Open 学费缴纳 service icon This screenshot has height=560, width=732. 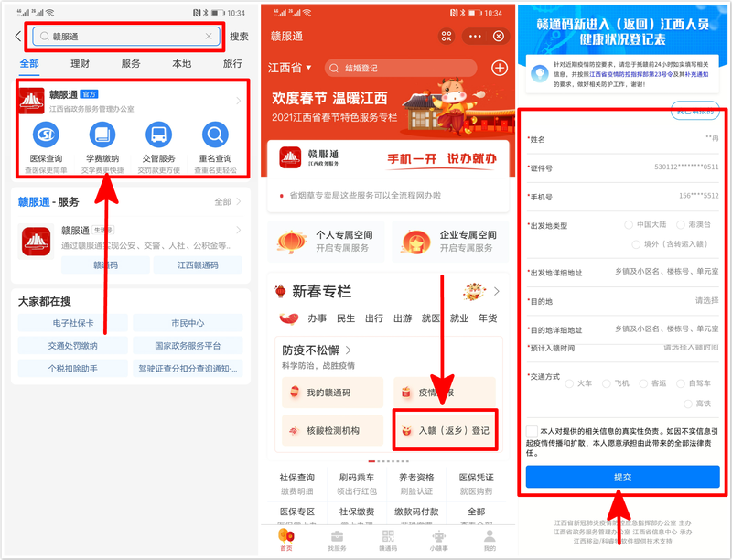point(102,135)
